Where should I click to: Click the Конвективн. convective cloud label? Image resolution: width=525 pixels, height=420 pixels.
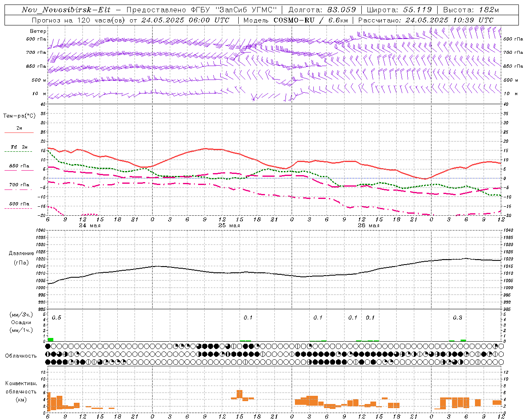pos(21,383)
